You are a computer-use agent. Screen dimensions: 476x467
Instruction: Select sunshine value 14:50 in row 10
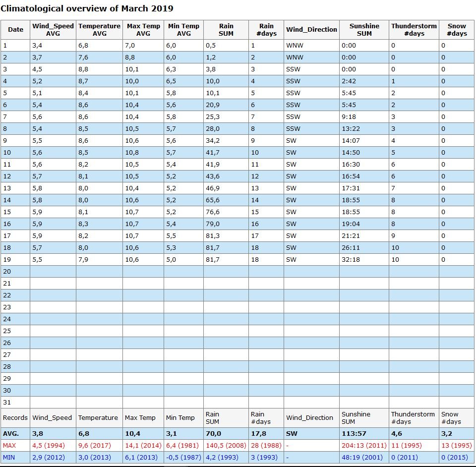click(351, 153)
